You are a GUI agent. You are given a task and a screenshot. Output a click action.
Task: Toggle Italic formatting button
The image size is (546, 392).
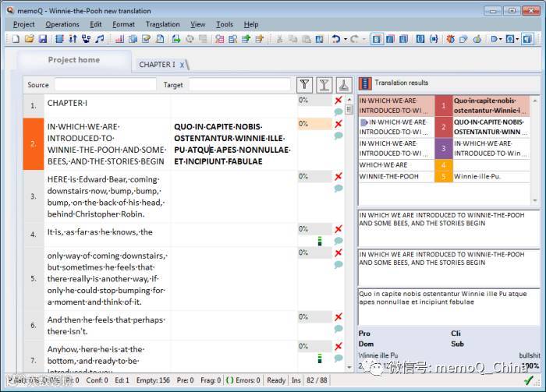pyautogui.click(x=390, y=39)
